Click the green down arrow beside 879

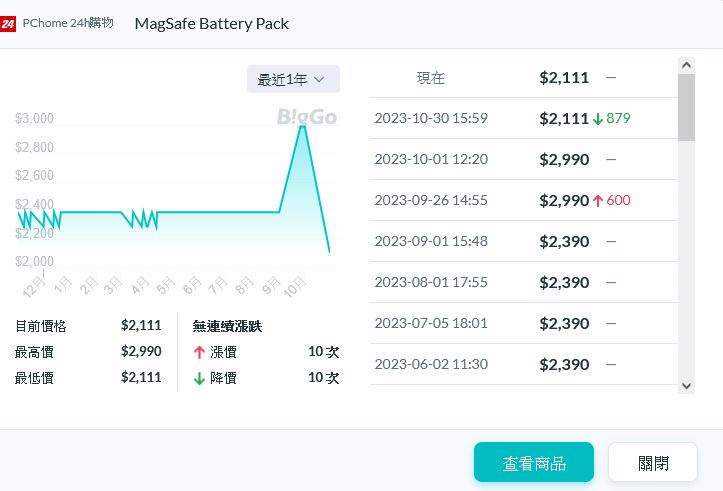coord(598,118)
